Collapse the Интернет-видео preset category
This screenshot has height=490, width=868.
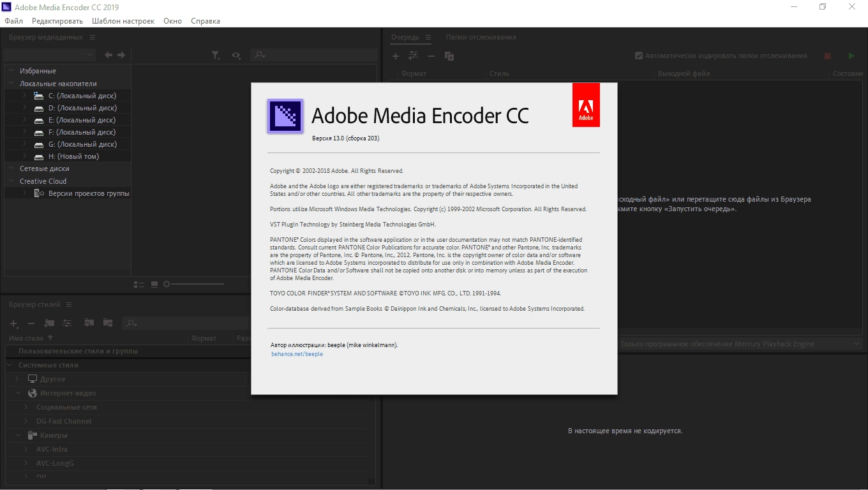pyautogui.click(x=19, y=393)
